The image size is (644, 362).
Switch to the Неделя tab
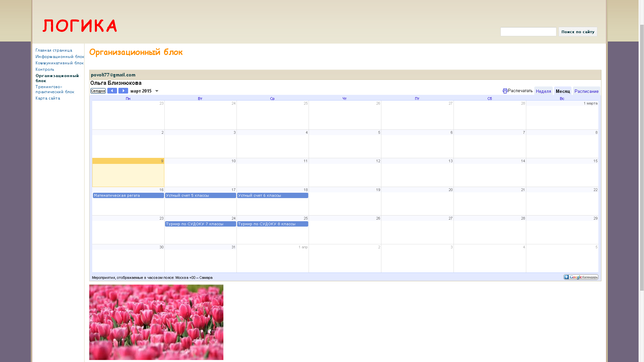(543, 91)
